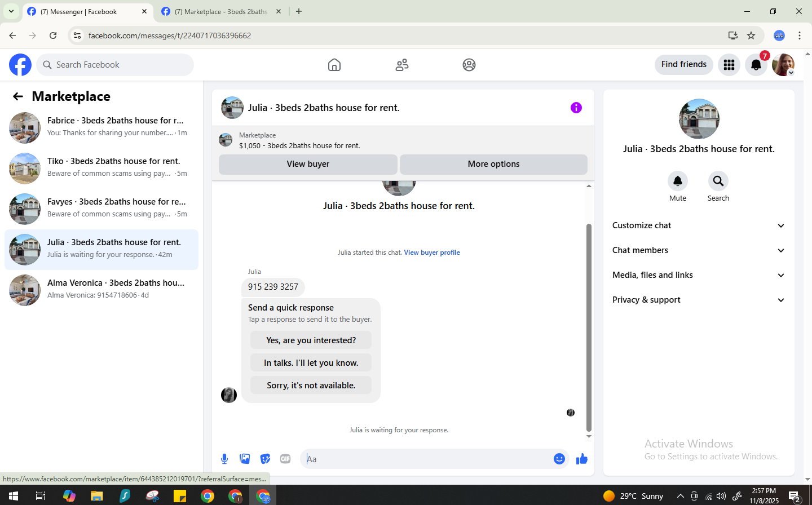Click the install app icon in address bar
Screen dimensions: 812x505
pos(733,36)
